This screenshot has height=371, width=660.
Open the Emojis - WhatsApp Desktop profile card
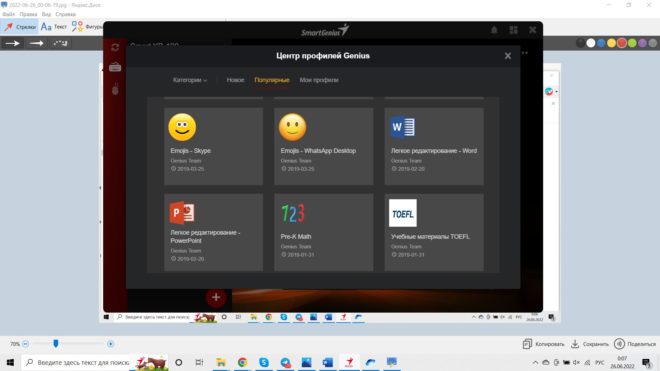point(324,147)
